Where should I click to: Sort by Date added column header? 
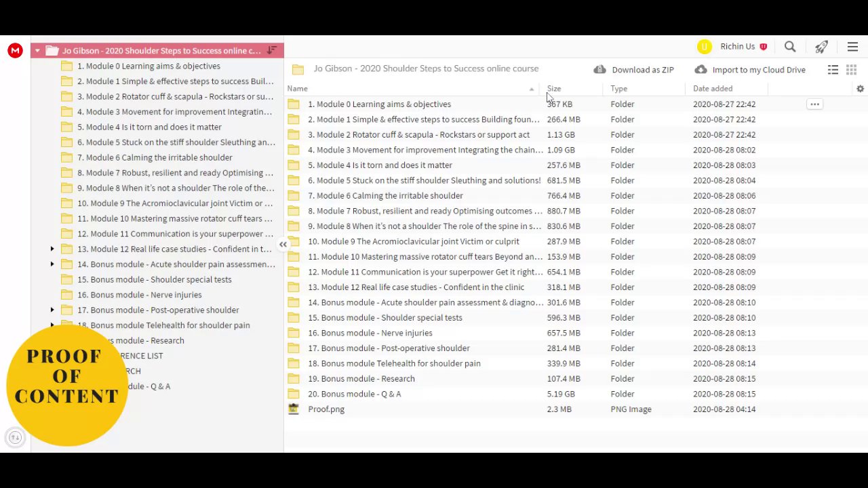tap(713, 89)
